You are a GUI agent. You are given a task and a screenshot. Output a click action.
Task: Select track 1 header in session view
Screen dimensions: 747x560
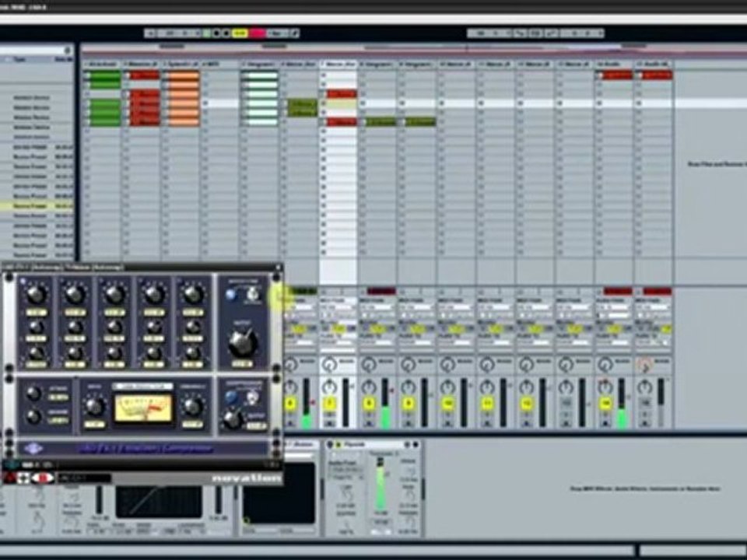(x=101, y=64)
